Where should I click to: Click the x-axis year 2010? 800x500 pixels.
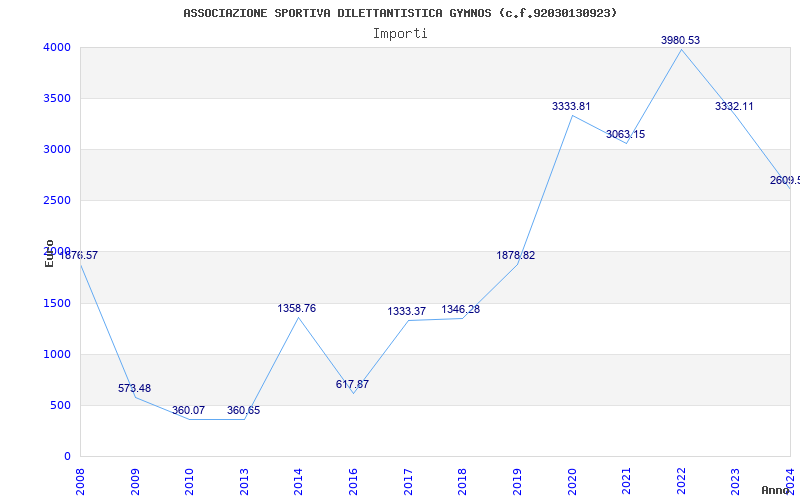[x=189, y=481]
